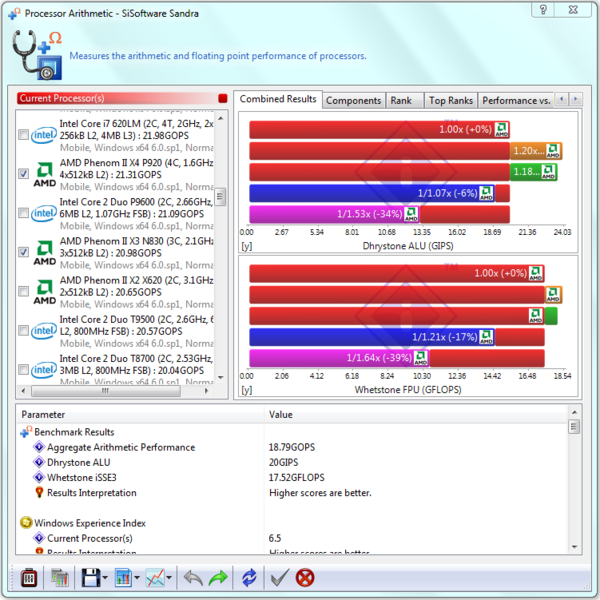Click the blue 1/1.07x Dhrystone bar

371,193
